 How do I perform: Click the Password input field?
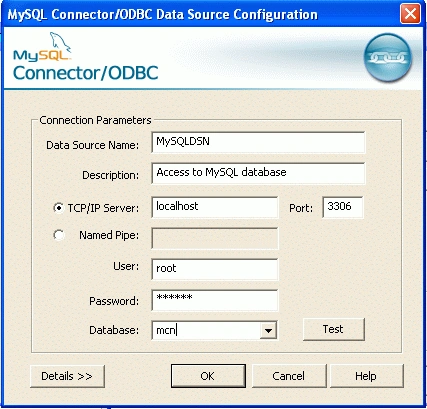[x=215, y=300]
